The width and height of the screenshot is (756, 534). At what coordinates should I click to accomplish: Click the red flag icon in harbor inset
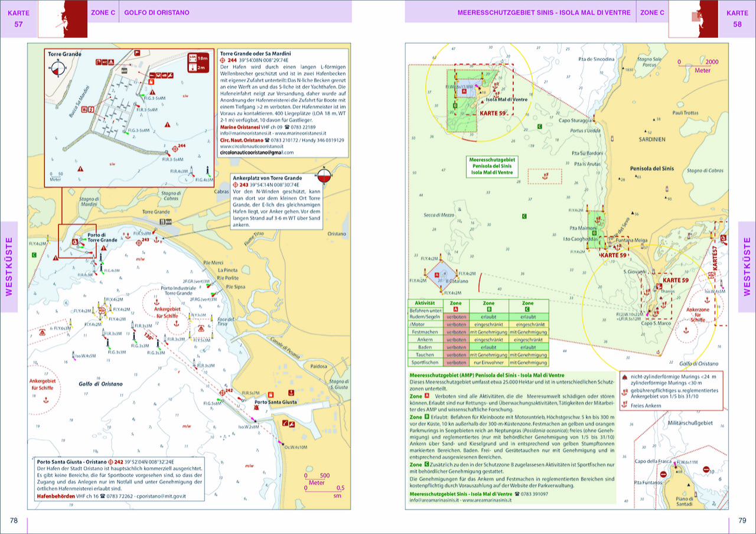pyautogui.click(x=138, y=53)
